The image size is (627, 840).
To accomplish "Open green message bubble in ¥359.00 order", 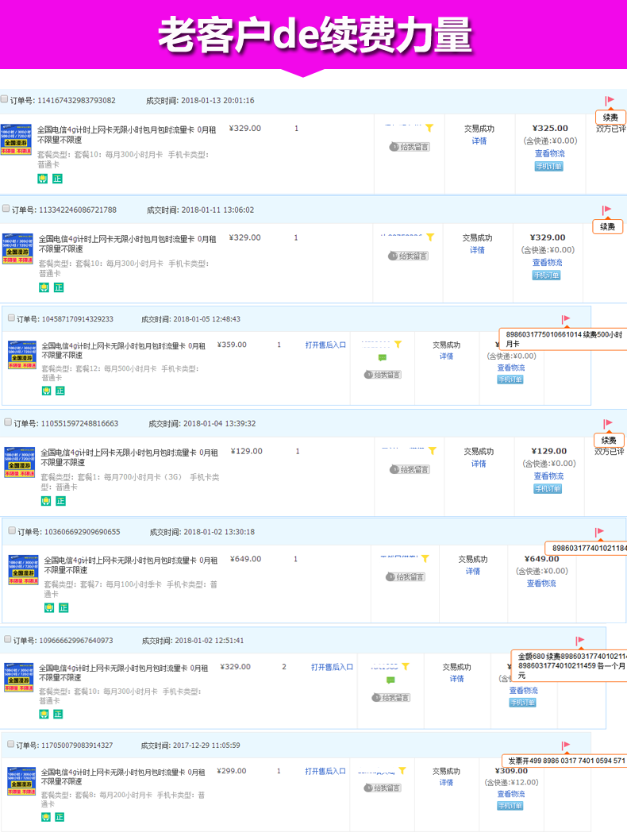I will [383, 357].
